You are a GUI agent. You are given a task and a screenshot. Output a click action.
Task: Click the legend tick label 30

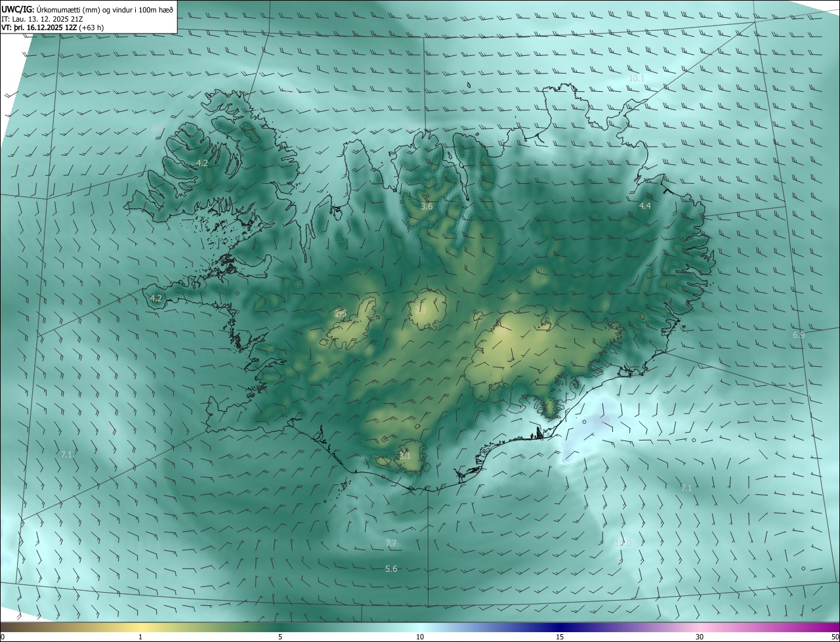click(x=700, y=637)
